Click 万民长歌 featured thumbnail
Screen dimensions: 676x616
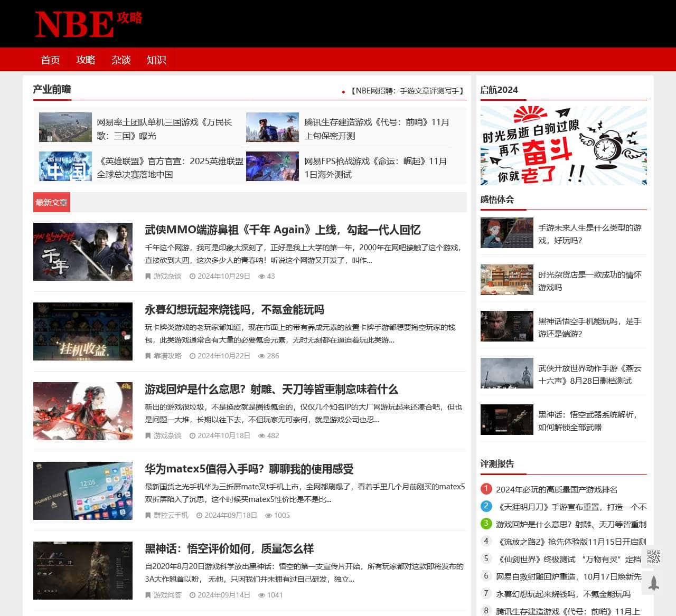[65, 127]
